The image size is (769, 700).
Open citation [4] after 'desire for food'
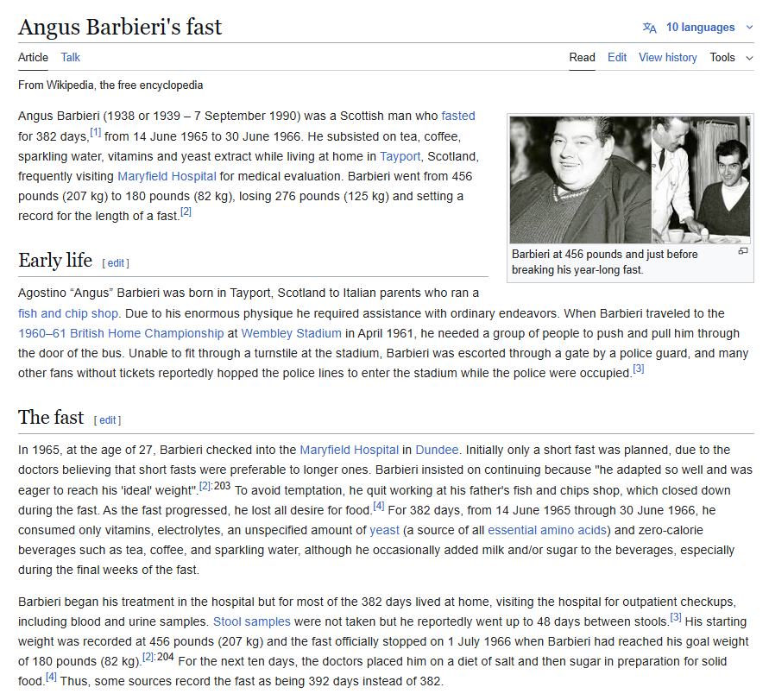379,506
